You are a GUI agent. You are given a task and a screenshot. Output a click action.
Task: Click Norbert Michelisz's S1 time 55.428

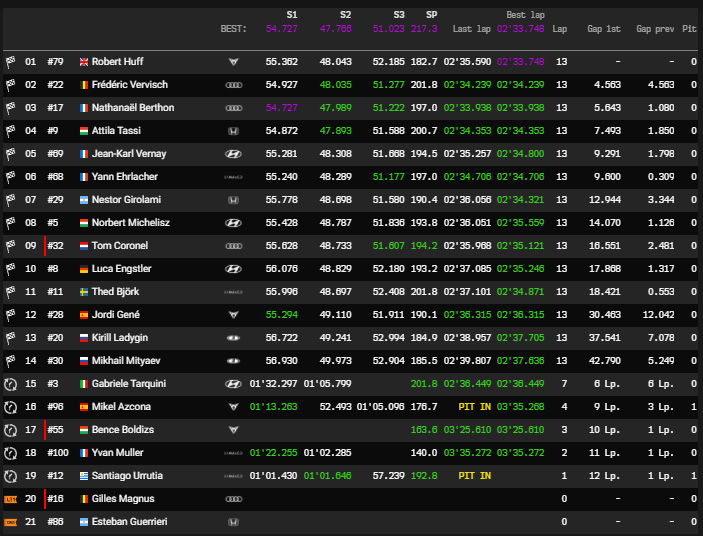(x=282, y=223)
